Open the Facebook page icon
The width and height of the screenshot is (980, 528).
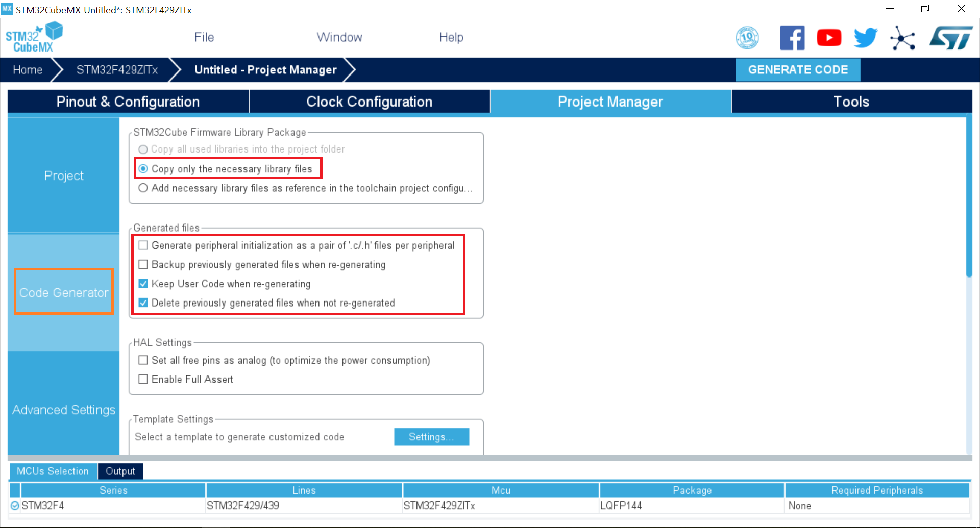(792, 38)
